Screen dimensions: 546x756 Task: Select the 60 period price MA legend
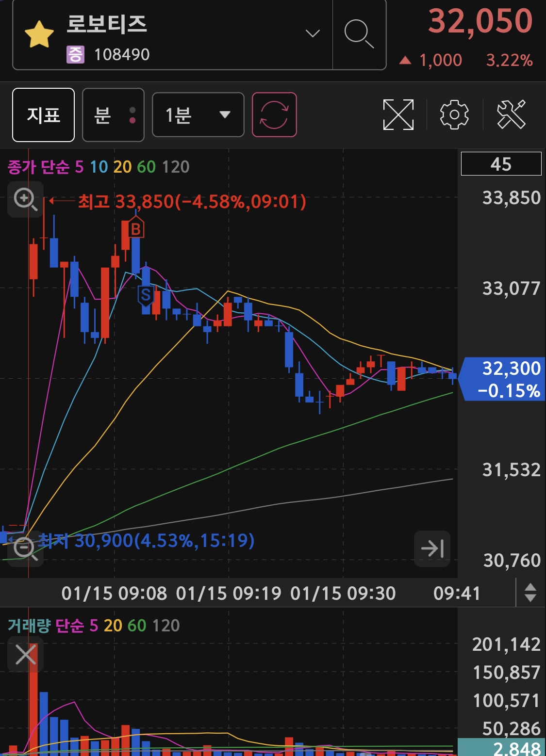146,167
